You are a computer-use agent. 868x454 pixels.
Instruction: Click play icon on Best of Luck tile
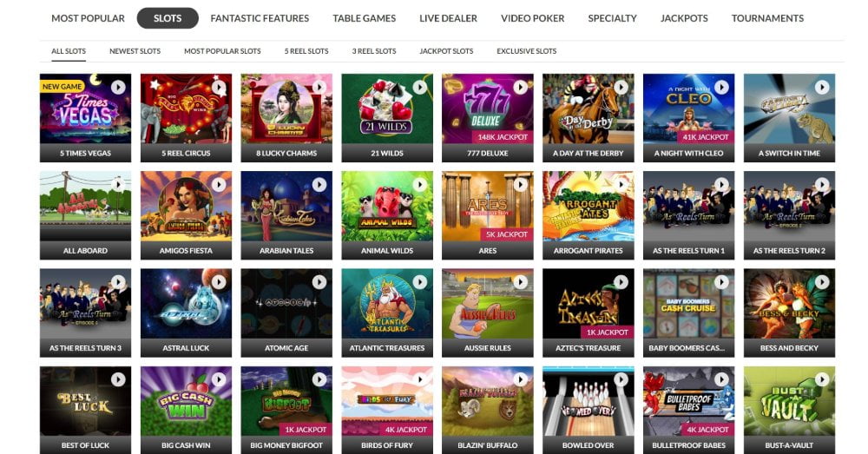pyautogui.click(x=118, y=379)
